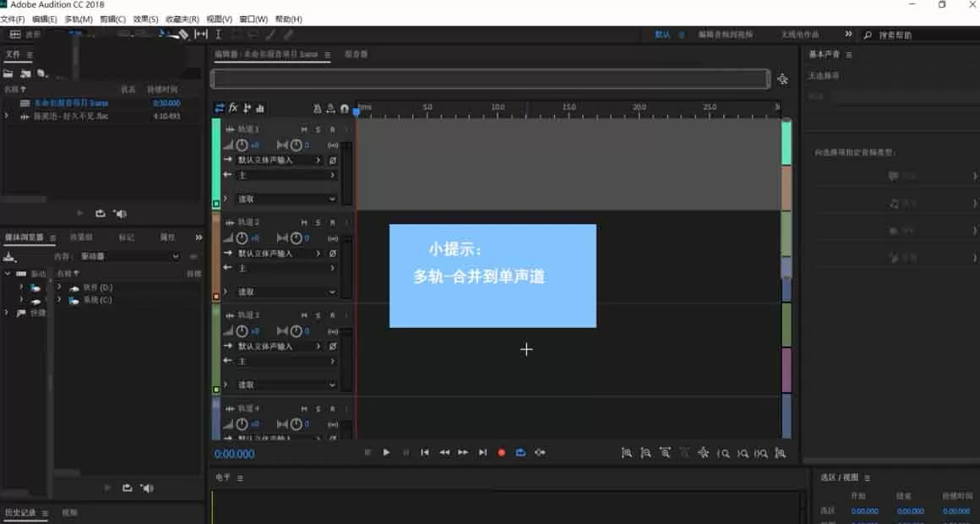Click the move to previous marker button
This screenshot has width=980, height=524.
point(424,453)
